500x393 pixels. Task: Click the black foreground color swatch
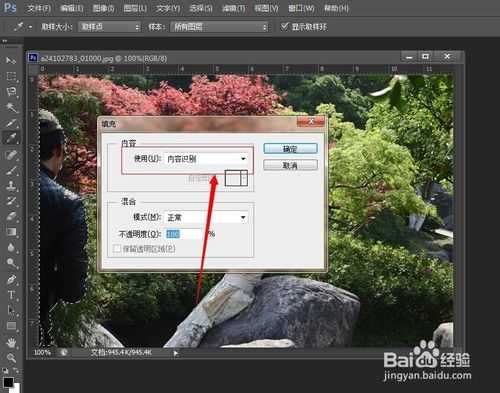click(8, 382)
